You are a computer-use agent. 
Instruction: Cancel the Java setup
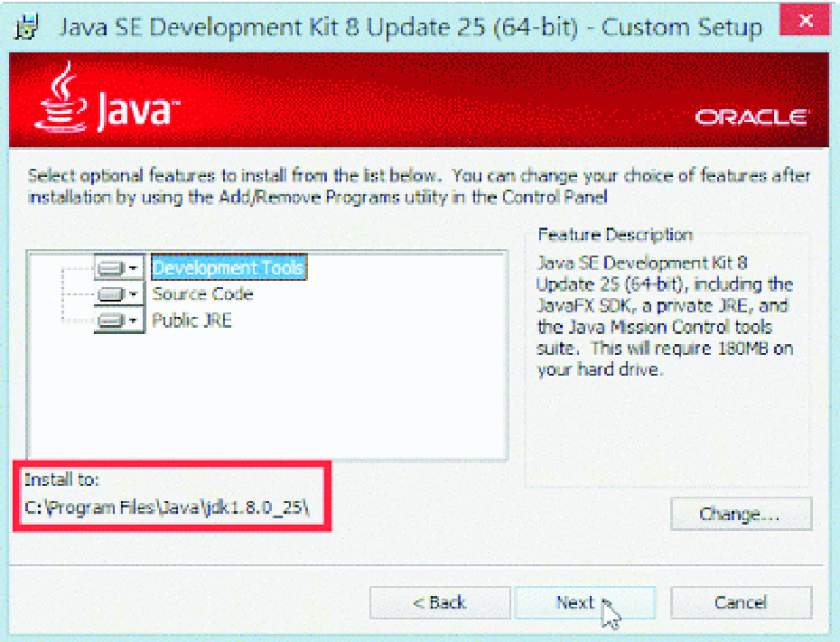coord(741,602)
